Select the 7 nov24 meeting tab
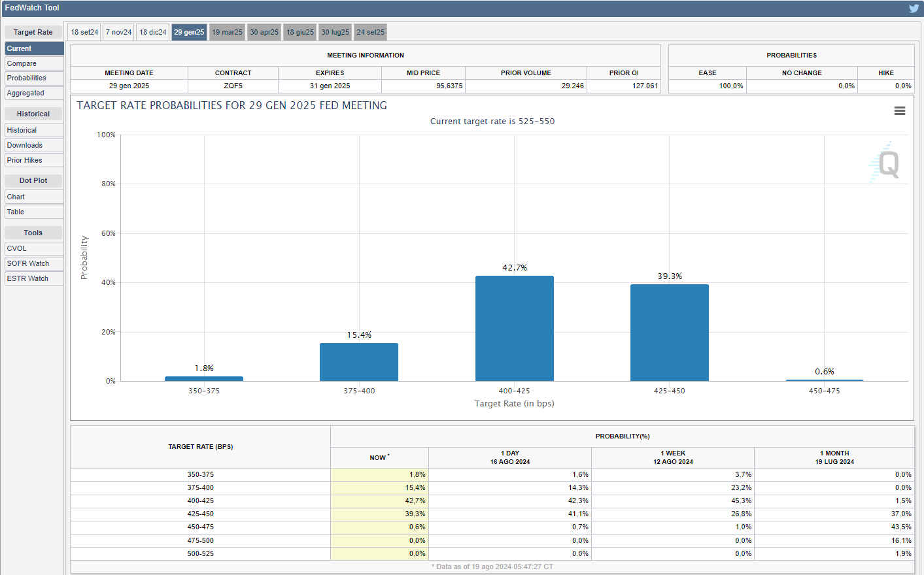The height and width of the screenshot is (575, 924). coord(118,32)
